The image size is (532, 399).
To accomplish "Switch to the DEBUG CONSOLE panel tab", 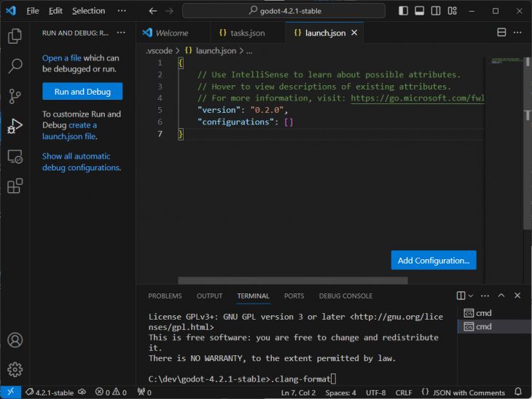I will point(345,296).
